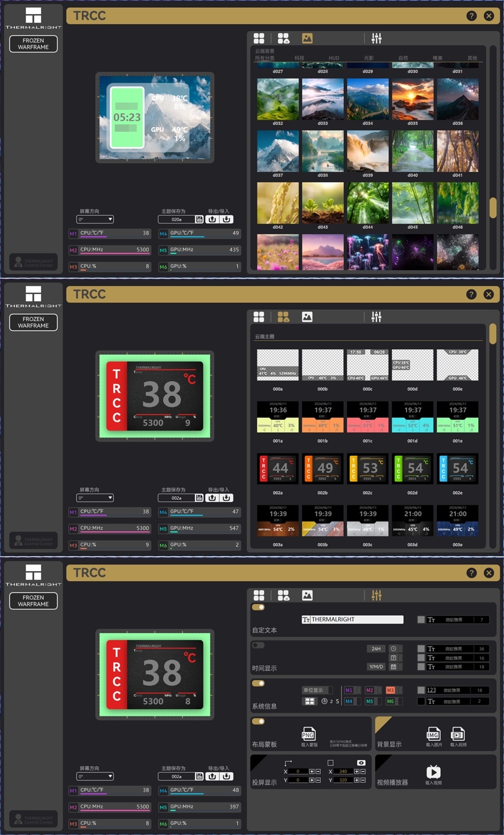The height and width of the screenshot is (835, 504).
Task: Click the calendar icon beside Y/M/D
Action: click(x=393, y=666)
